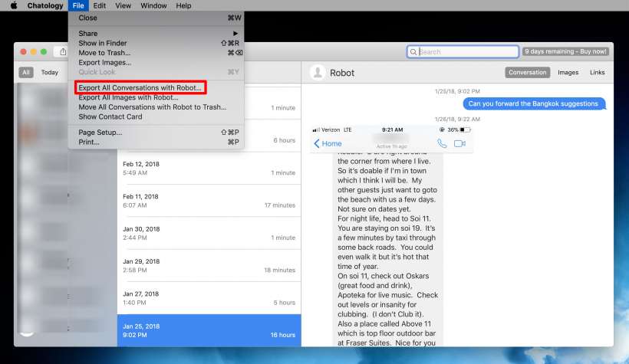Screen dimensions: 629x364
Task: Select the Jan 25, 2018 conversation
Action: pos(209,331)
